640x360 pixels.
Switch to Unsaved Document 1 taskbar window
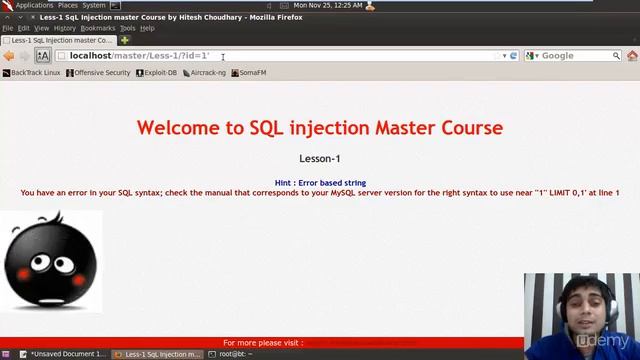click(x=63, y=354)
